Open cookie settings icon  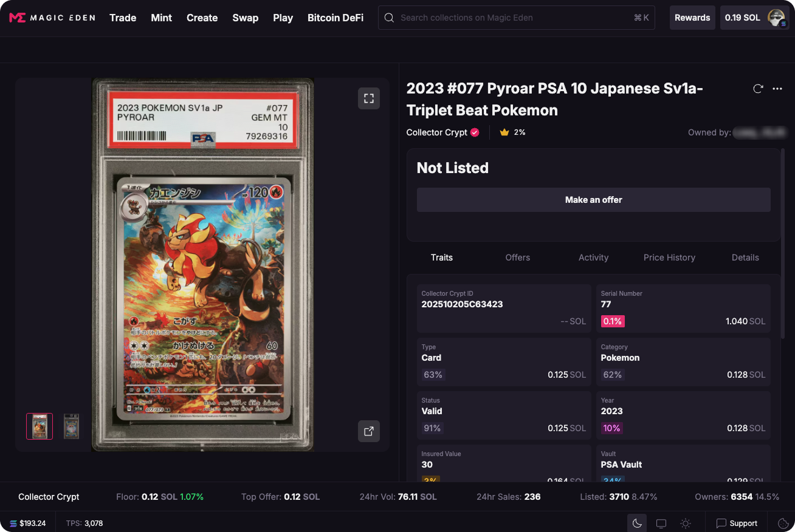(783, 523)
